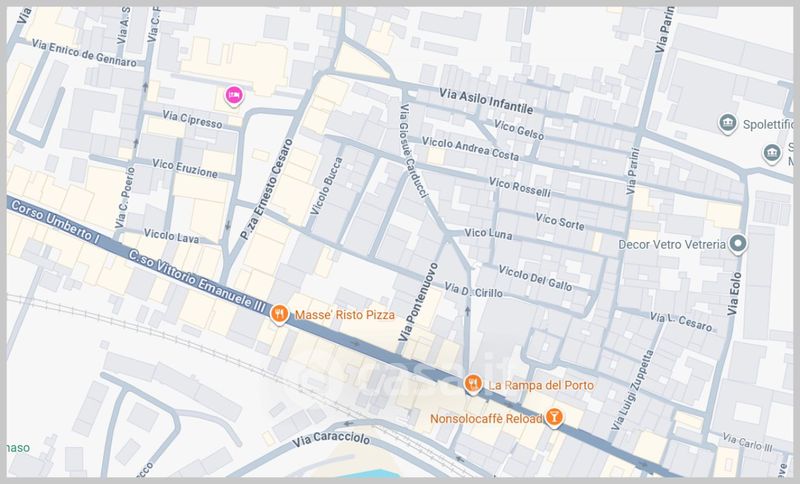Click the Nonsolocaffè Reload place name
This screenshot has height=484, width=800.
(486, 419)
